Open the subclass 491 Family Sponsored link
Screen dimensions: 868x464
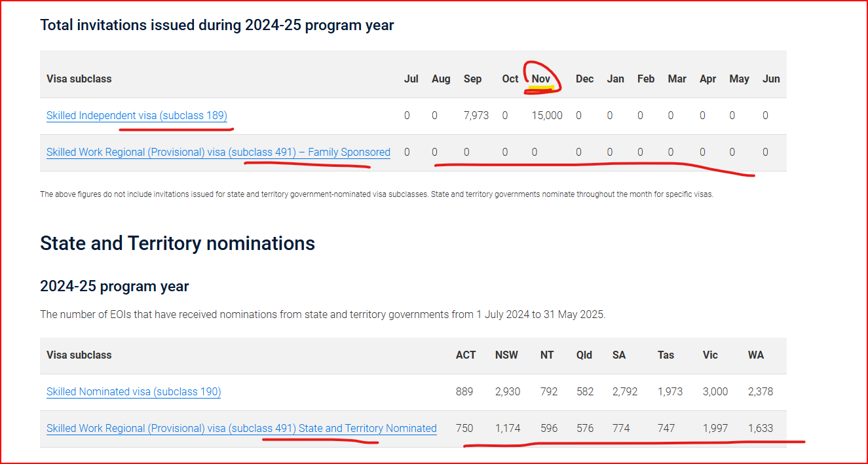pos(218,152)
